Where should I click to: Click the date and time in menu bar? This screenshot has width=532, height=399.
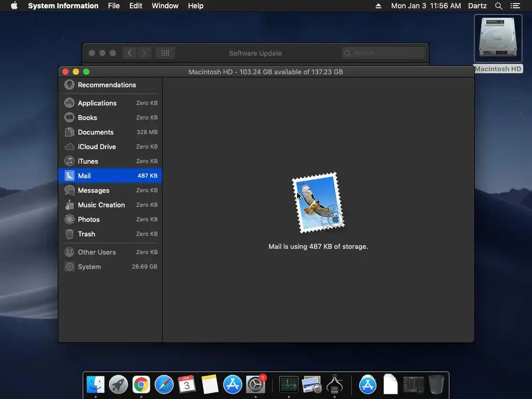coord(426,6)
